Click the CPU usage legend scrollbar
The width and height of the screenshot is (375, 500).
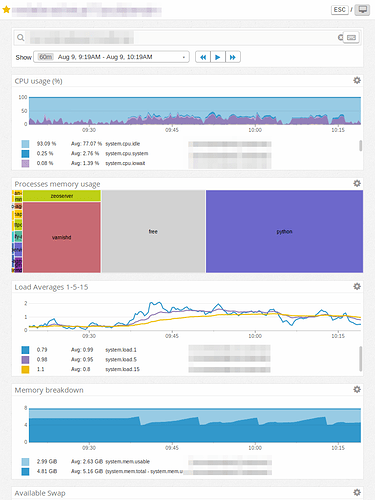tap(360, 146)
